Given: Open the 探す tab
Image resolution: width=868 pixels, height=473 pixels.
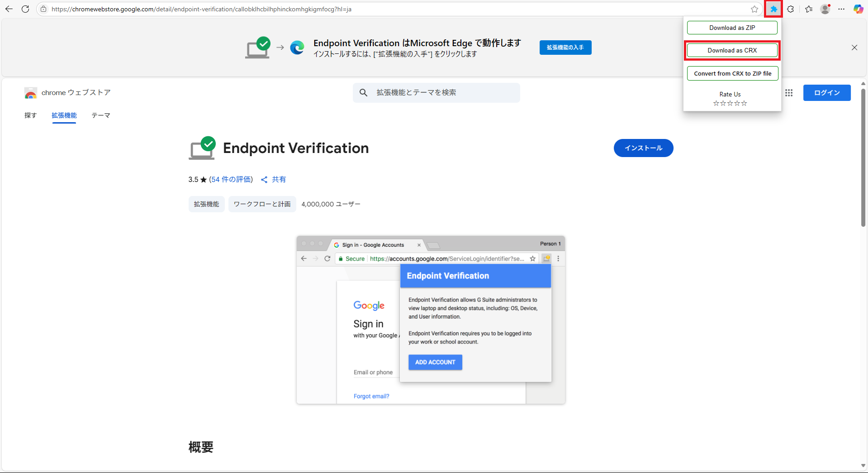Looking at the screenshot, I should pos(30,115).
